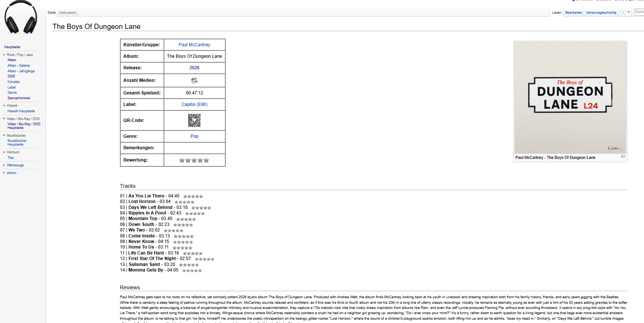Click star rating for Lost Horizon
This screenshot has height=323, width=644.
(185, 202)
